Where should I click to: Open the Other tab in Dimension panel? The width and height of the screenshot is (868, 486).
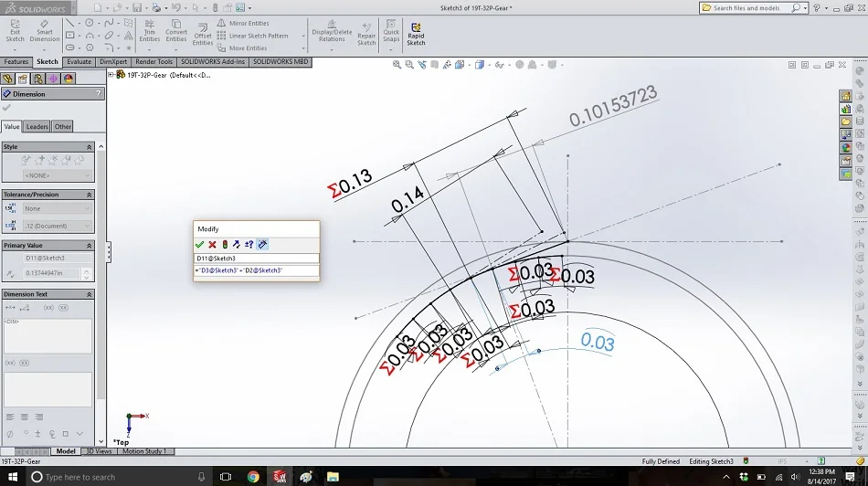(62, 127)
